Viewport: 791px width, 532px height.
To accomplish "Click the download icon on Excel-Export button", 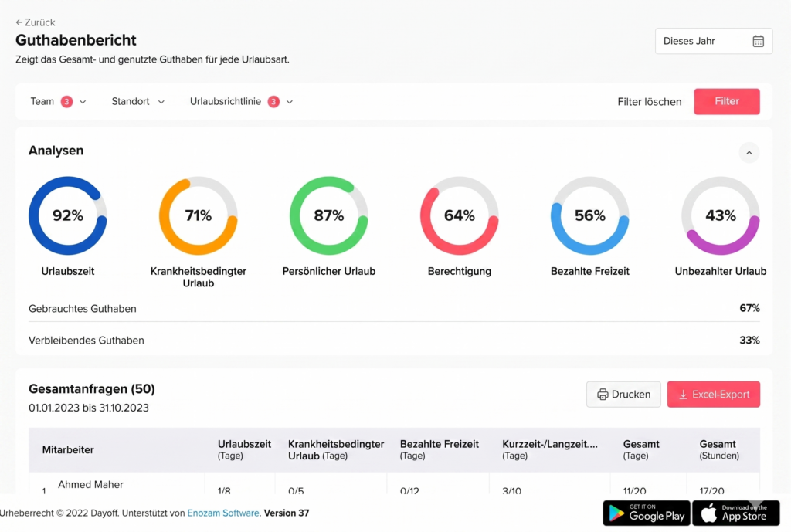I will [x=682, y=395].
